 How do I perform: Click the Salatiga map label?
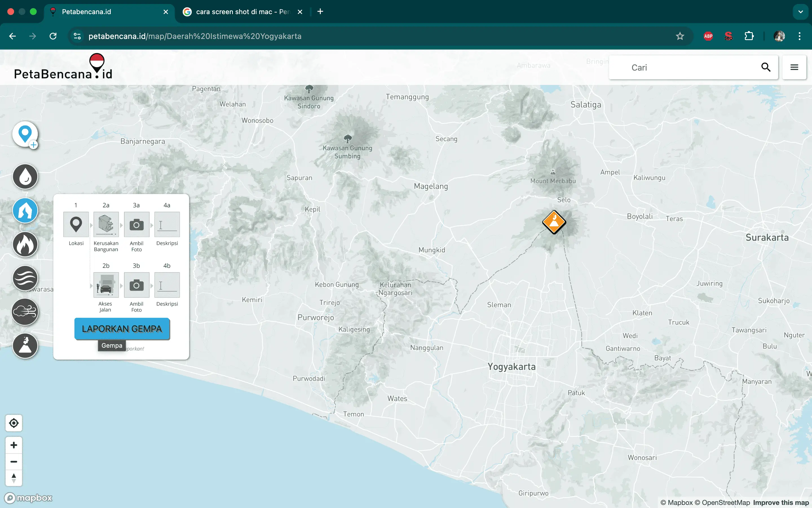tap(586, 104)
